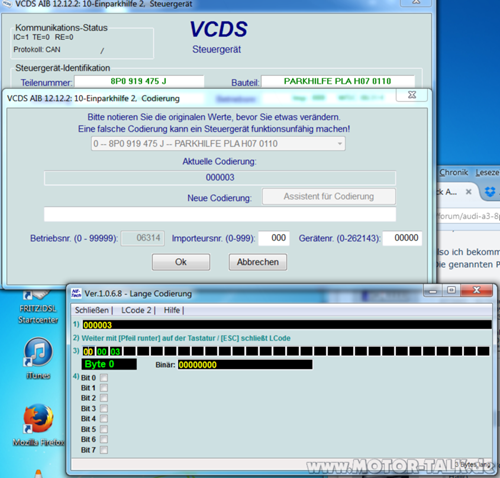The image size is (500, 478).
Task: Maximize the Lange Codierung window
Action: tap(451, 290)
